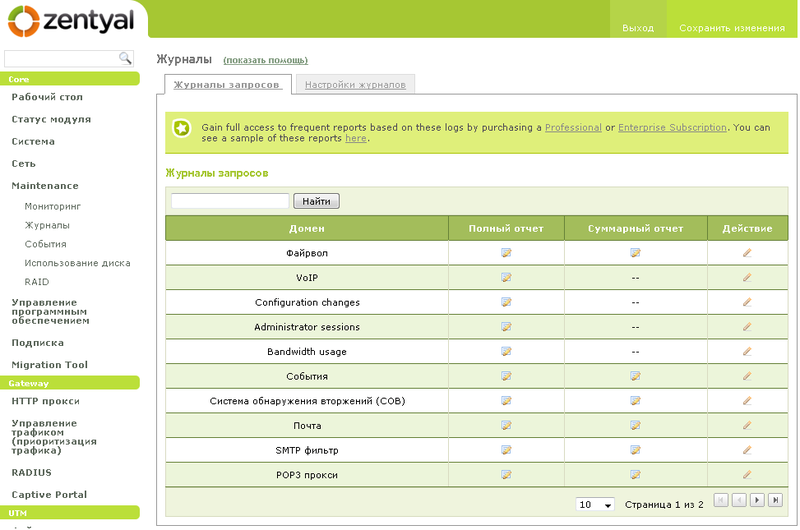The height and width of the screenshot is (530, 800).
Task: Open summary report for Почта
Action: tap(635, 425)
